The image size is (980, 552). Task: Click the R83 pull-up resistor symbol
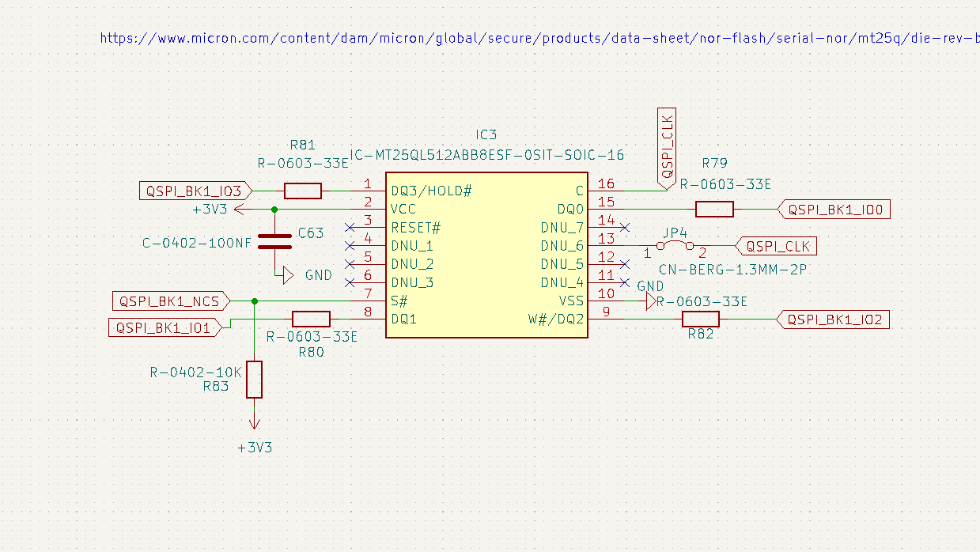[x=254, y=380]
